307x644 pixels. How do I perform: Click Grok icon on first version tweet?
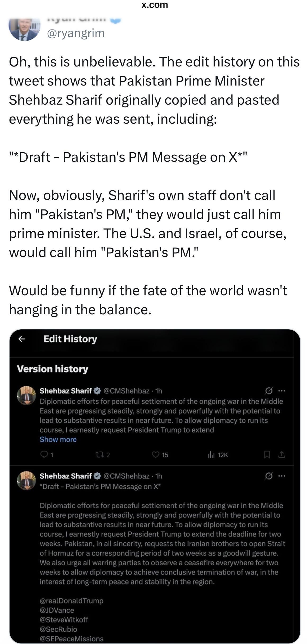pyautogui.click(x=269, y=391)
